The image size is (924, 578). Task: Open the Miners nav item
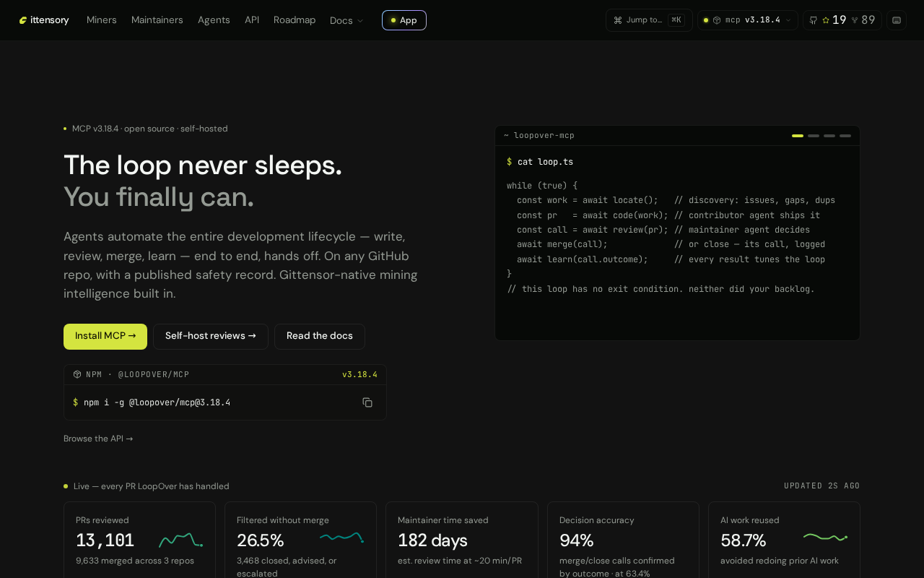(x=102, y=20)
